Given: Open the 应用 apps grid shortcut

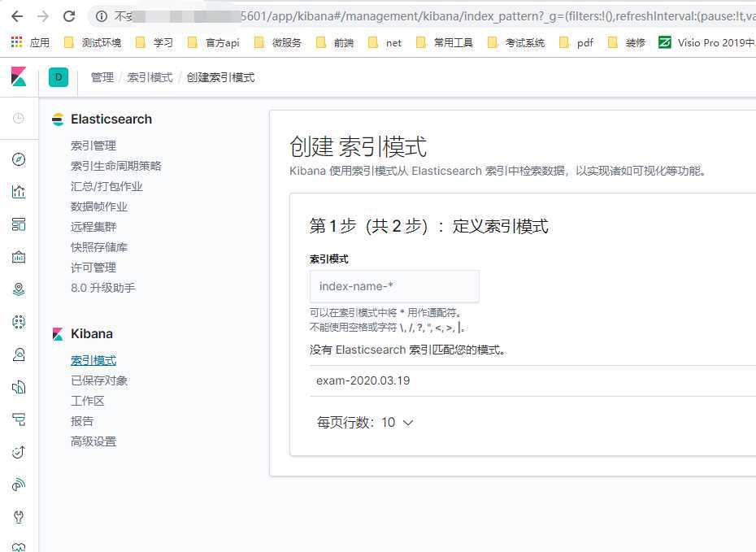Looking at the screenshot, I should 30,42.
